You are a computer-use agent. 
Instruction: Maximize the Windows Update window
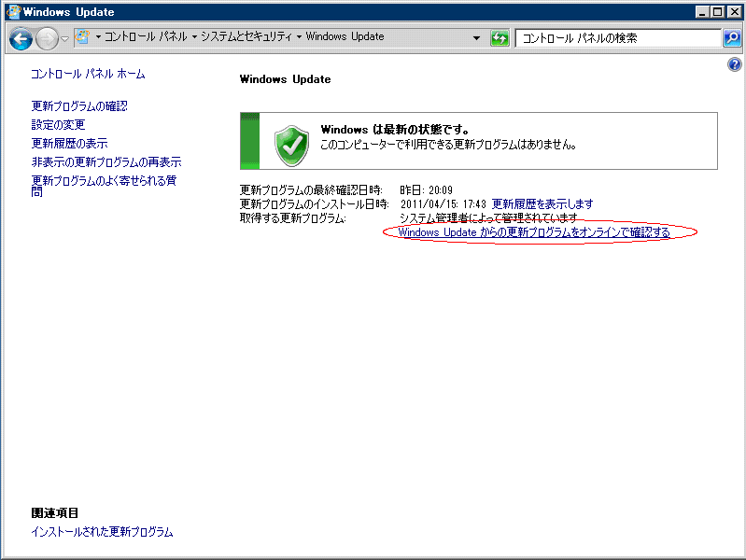[x=718, y=12]
